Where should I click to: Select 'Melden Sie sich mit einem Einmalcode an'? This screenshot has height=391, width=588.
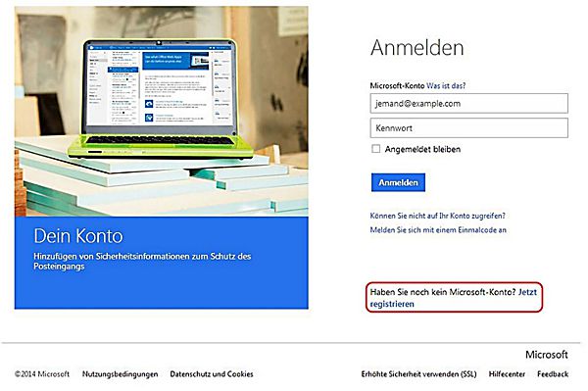pyautogui.click(x=438, y=230)
